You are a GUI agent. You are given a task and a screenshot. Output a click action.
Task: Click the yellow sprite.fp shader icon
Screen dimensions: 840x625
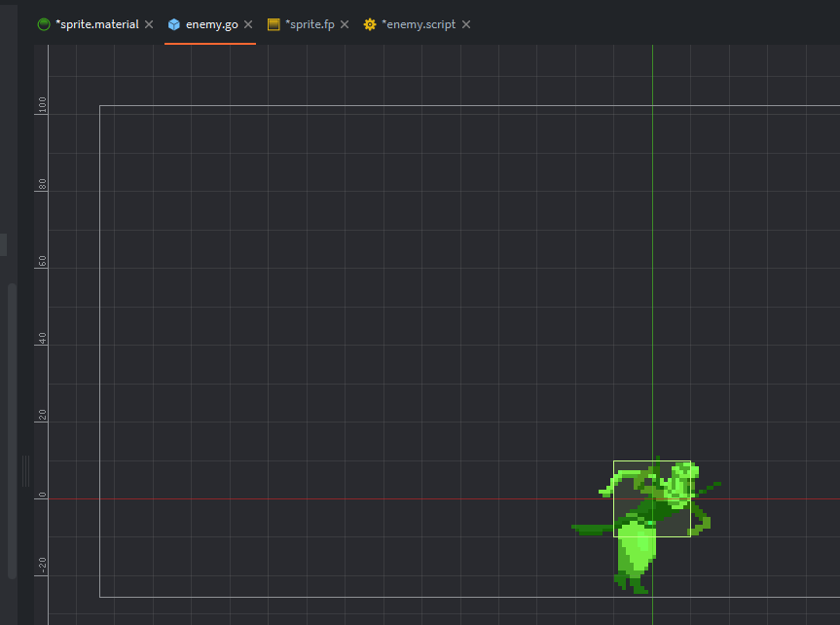tap(274, 24)
